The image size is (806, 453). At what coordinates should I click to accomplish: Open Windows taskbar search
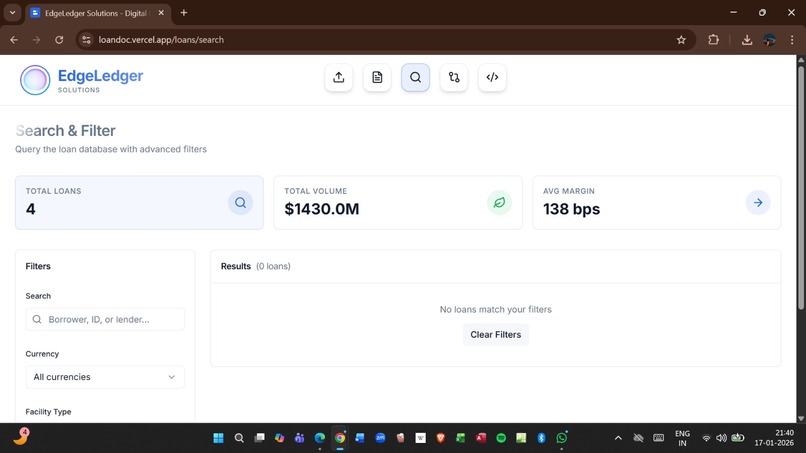239,438
